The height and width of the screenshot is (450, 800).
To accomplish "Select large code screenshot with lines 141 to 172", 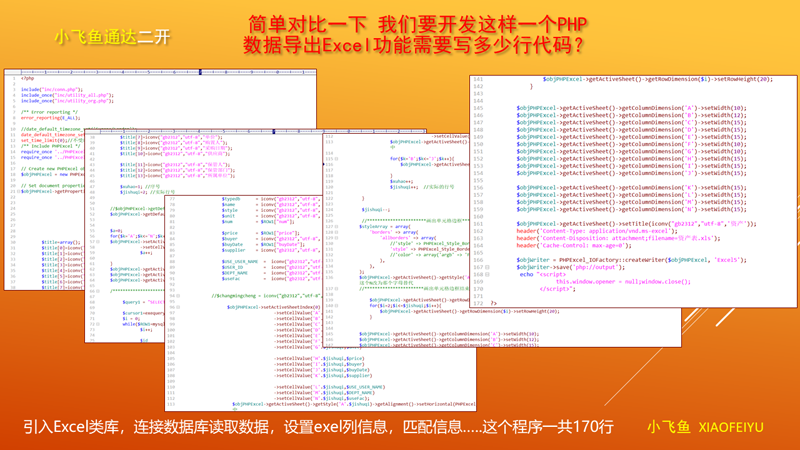I will point(633,191).
